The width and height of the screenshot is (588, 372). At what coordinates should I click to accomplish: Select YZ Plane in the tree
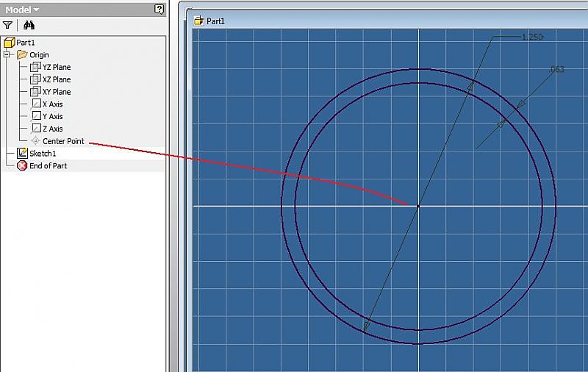point(57,67)
